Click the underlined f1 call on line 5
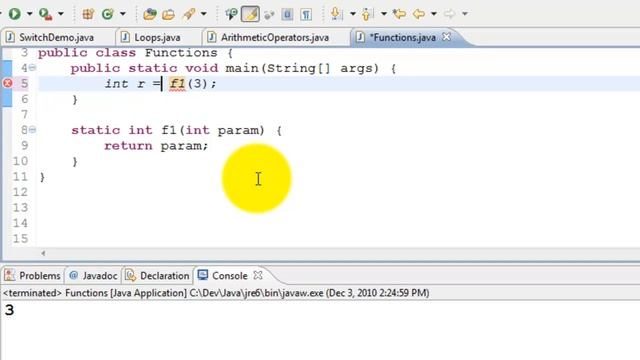The height and width of the screenshot is (360, 640). [177, 84]
